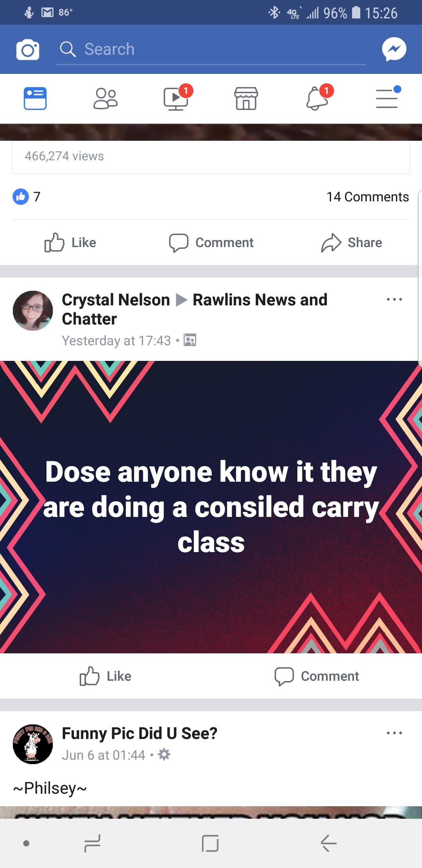Viewport: 422px width, 868px height.
Task: Expand options for Crystal Nelson's post
Action: (x=394, y=299)
